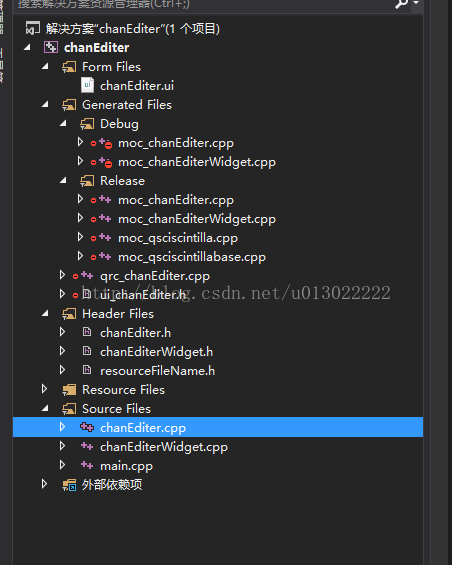Select moc_qsciscintillabase.cpp file name
The height and width of the screenshot is (565, 452).
tap(192, 257)
